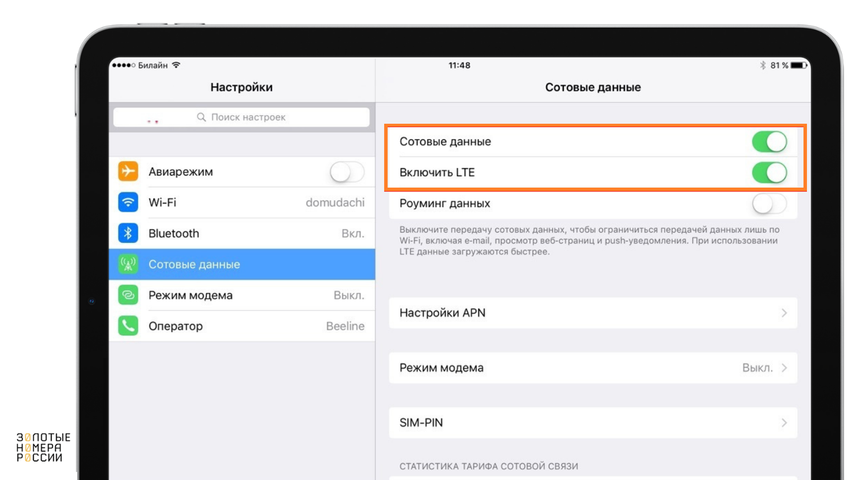The image size is (868, 480).
Task: Open Режим модема chevron in right pane
Action: pyautogui.click(x=784, y=368)
